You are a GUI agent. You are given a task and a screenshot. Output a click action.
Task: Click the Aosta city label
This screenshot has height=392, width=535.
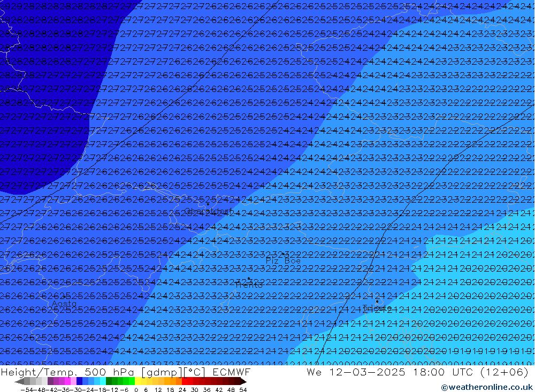[x=64, y=303]
